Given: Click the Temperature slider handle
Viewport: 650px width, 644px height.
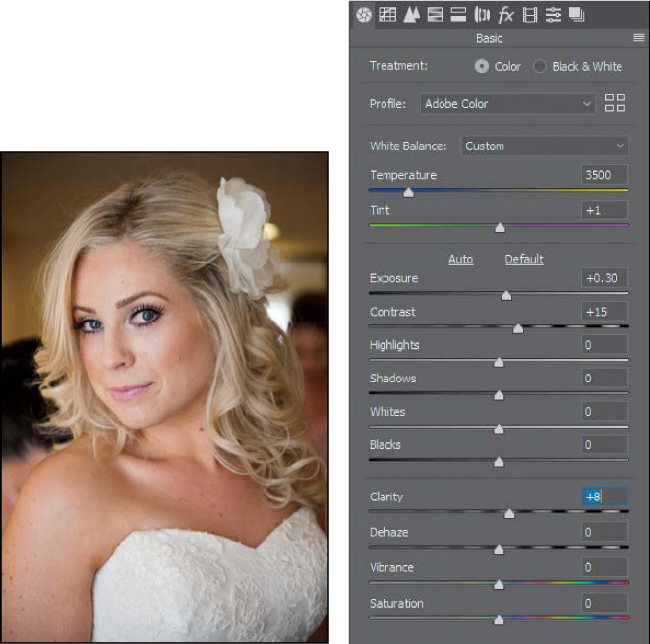Looking at the screenshot, I should coord(408,193).
